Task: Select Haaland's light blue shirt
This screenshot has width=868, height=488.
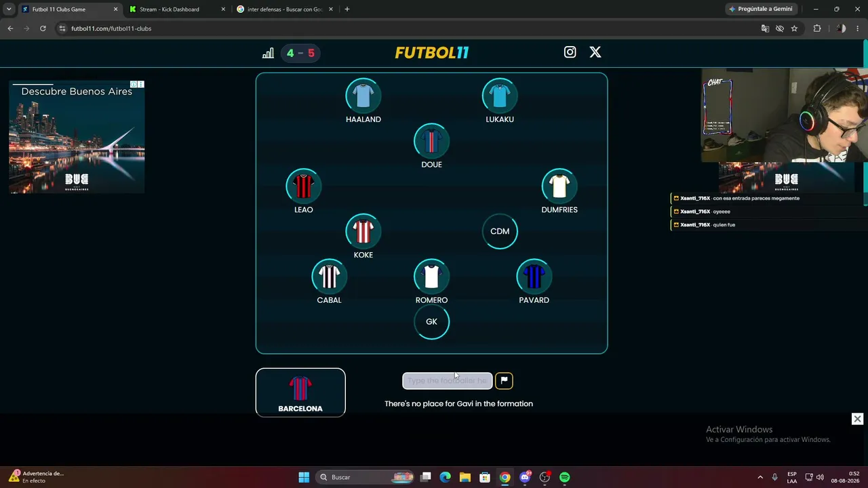Action: coord(363,96)
